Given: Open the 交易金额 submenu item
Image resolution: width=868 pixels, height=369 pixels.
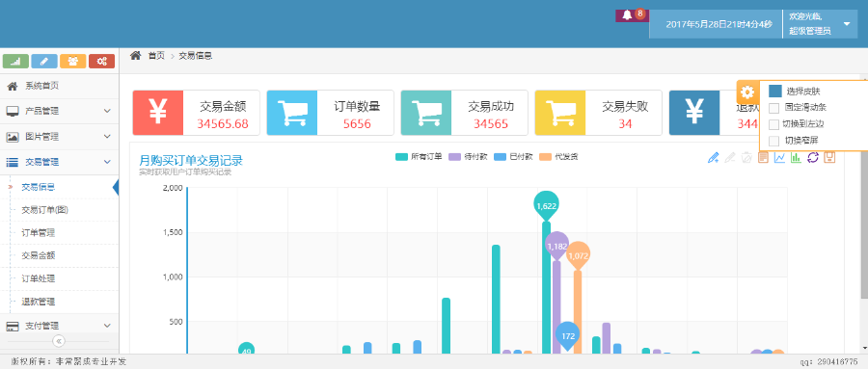Looking at the screenshot, I should (38, 255).
